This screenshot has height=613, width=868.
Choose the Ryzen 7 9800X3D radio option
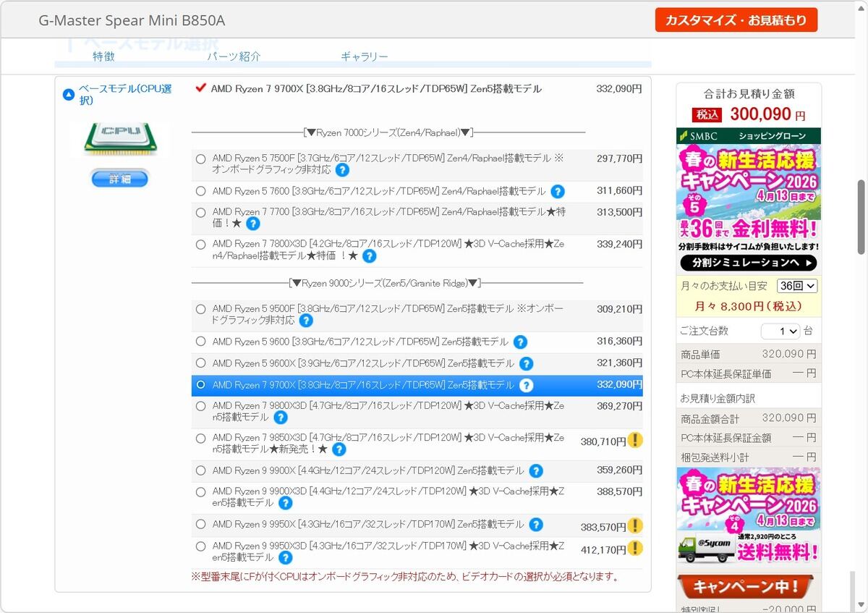coord(201,407)
